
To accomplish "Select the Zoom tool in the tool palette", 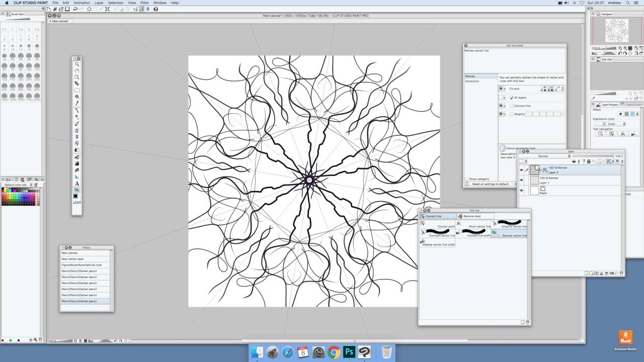I will [77, 64].
